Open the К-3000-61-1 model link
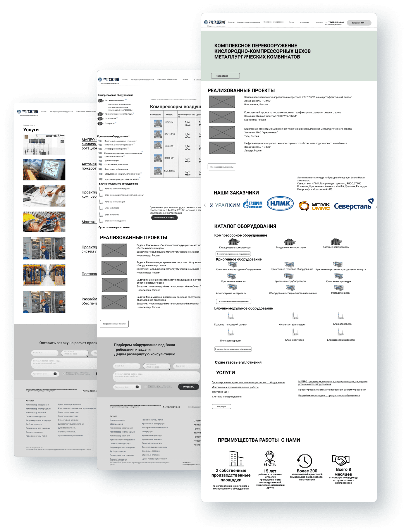This screenshot has height=532, width=406. coord(169,146)
